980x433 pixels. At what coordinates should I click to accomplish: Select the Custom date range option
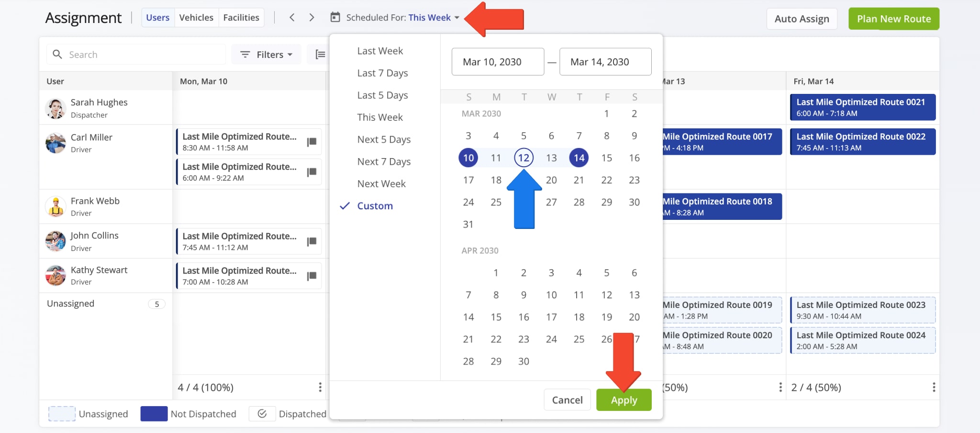pos(375,205)
